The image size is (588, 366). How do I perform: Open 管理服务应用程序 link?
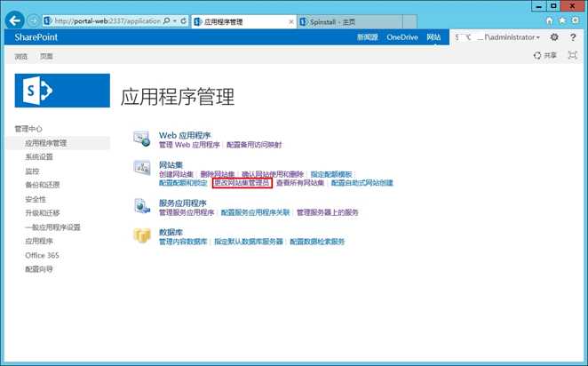click(x=187, y=212)
